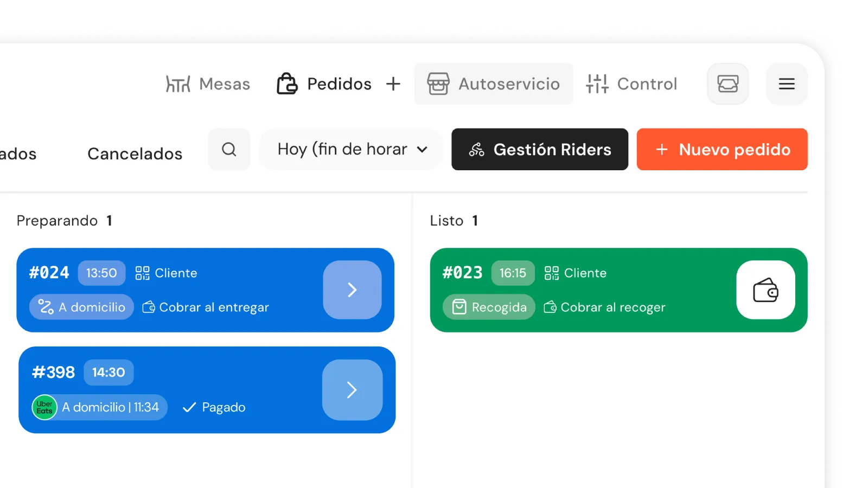The width and height of the screenshot is (868, 488).
Task: Click the QR Cliente icon on order #024
Action: (143, 273)
